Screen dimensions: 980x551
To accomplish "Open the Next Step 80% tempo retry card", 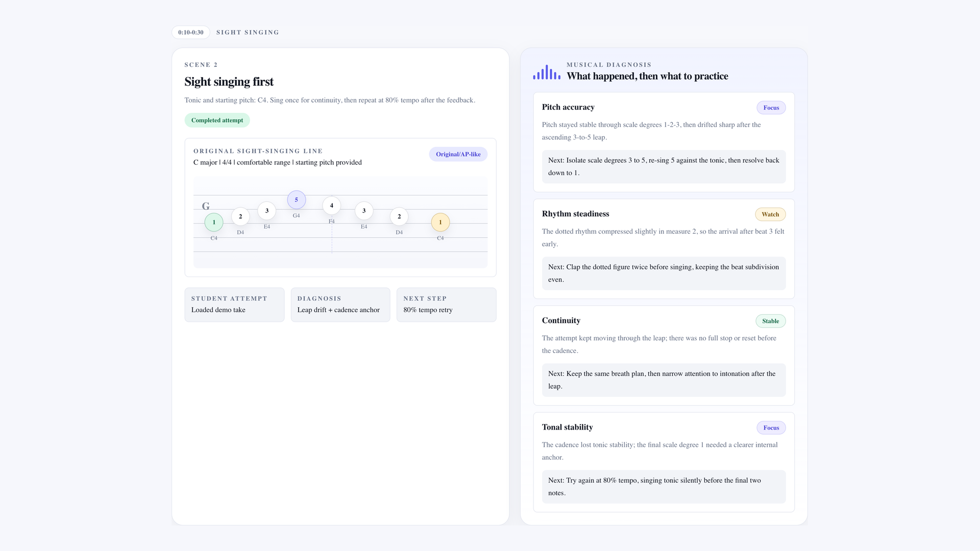I will [447, 305].
